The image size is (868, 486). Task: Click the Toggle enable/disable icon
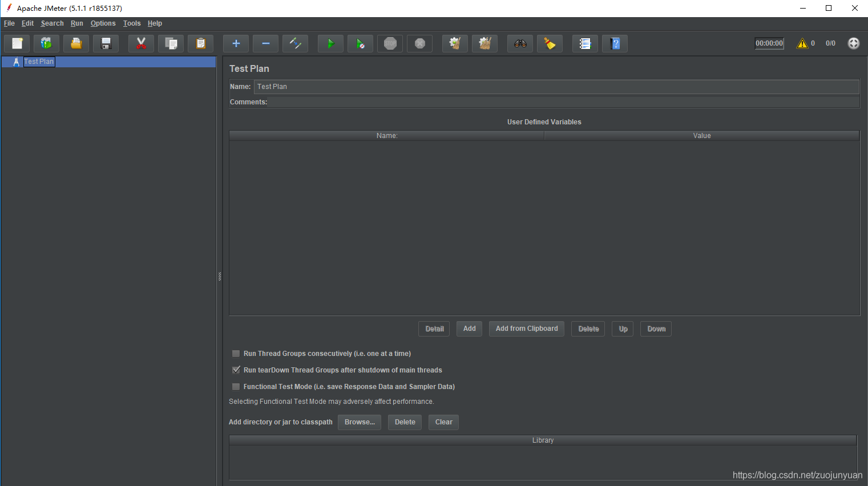(295, 43)
